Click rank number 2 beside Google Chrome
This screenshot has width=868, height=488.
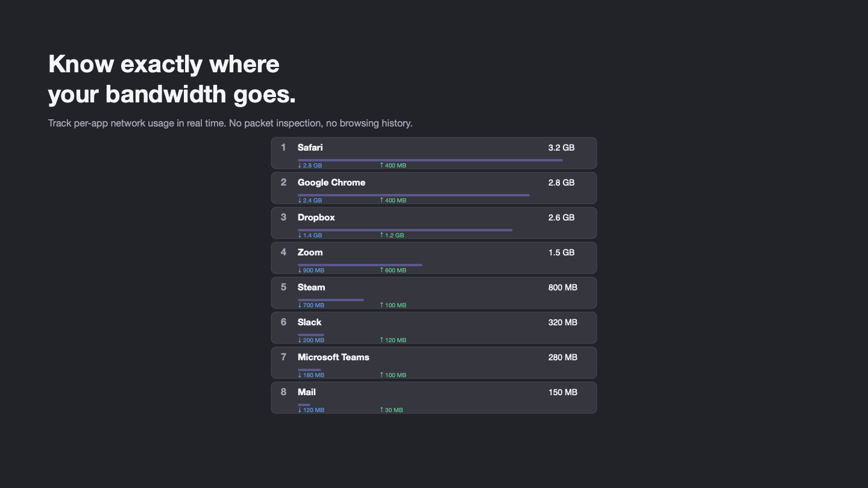click(x=283, y=183)
